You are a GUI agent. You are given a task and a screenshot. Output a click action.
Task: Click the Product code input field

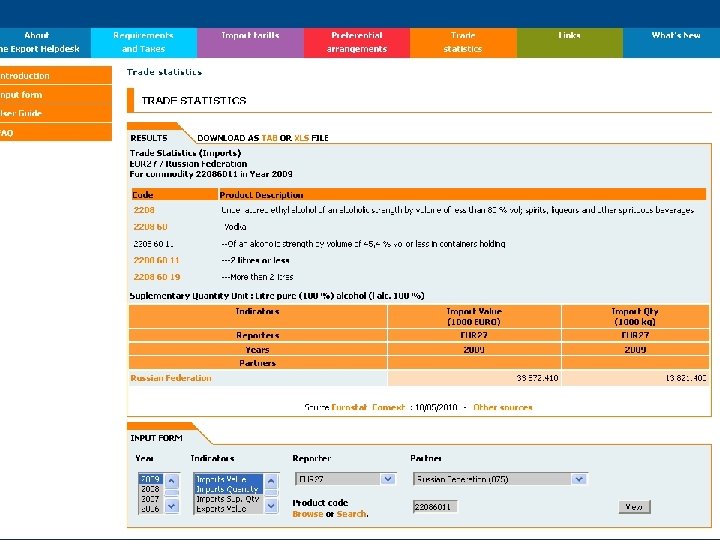[435, 507]
